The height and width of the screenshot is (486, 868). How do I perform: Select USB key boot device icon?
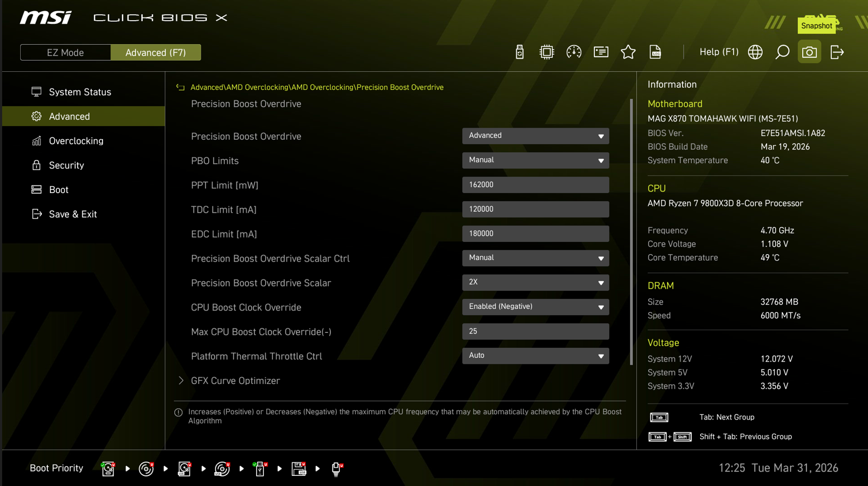coord(260,468)
